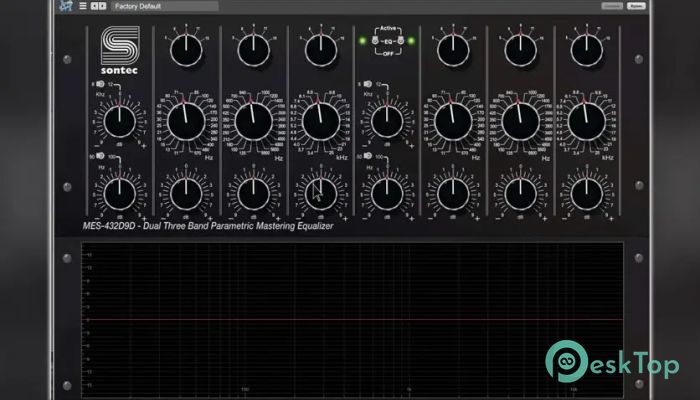Flip the right channel 50/100 Hz shelf switch
The width and height of the screenshot is (700, 400).
[368, 157]
